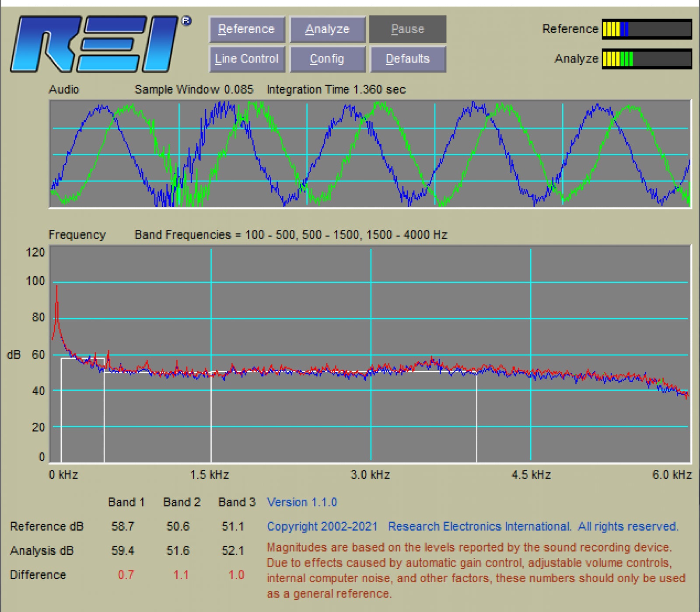Click the REI logo
700x612 pixels.
[100, 44]
